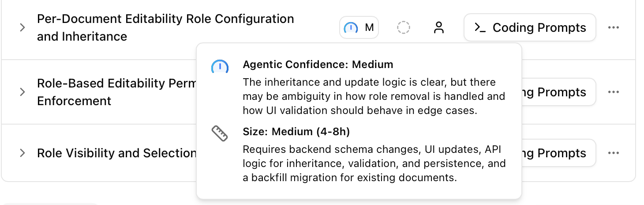The image size is (644, 205).
Task: Expand the Role Visibility and Selection row
Action: click(22, 153)
